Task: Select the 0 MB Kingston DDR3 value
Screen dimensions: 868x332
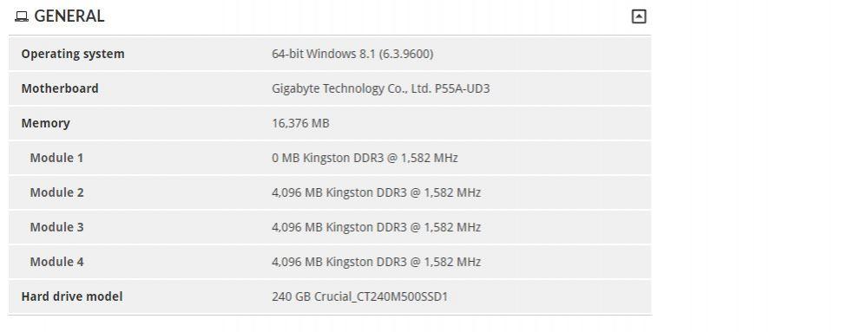Action: (365, 158)
